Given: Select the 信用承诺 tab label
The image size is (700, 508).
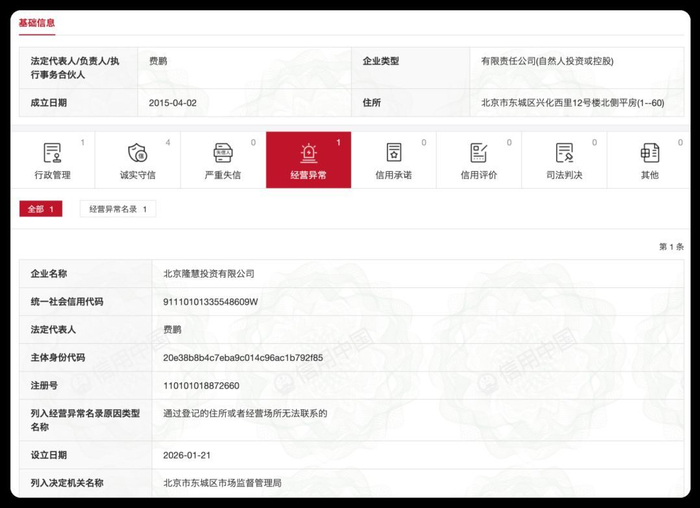Looking at the screenshot, I should pos(393,175).
